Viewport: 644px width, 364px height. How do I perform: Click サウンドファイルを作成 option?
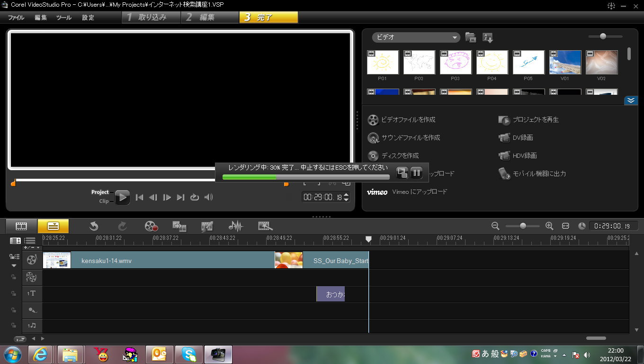click(404, 138)
